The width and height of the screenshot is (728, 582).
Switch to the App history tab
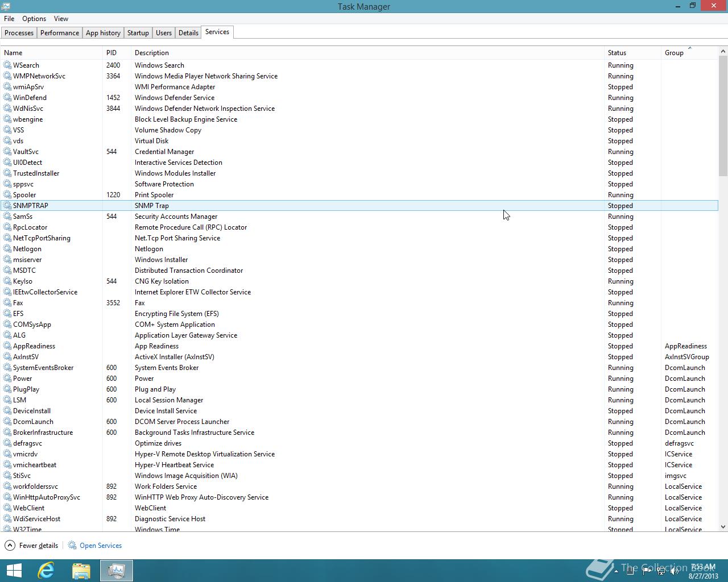tap(103, 33)
